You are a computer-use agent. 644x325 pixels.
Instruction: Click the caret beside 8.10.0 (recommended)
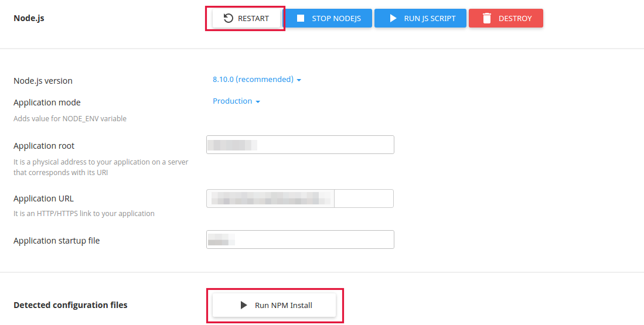(x=299, y=80)
